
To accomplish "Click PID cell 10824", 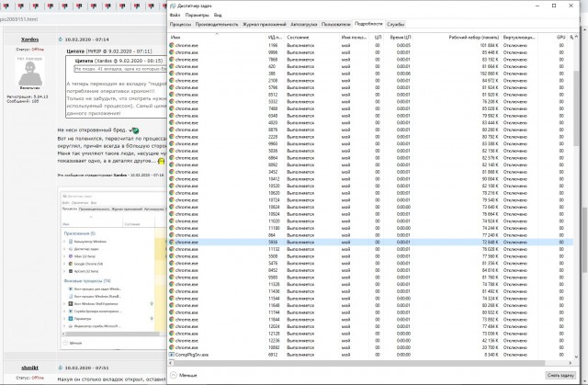I will (x=274, y=207).
